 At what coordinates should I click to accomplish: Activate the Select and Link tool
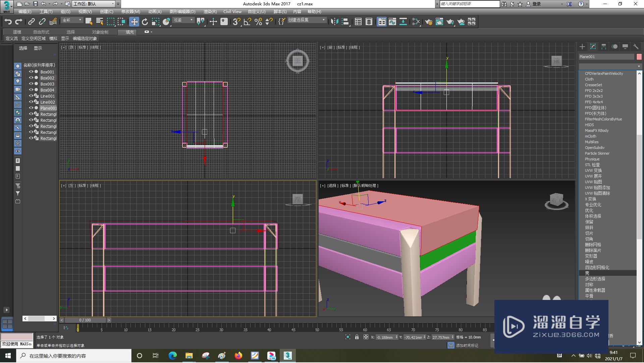click(x=32, y=22)
